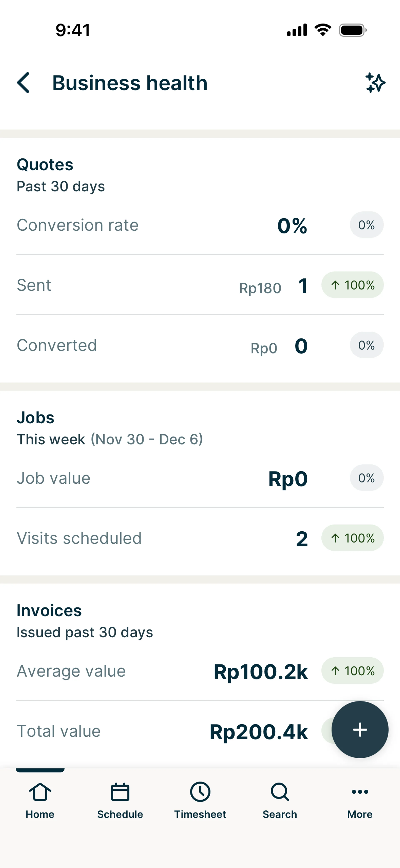Tap the Quotes section heading
This screenshot has width=400, height=868.
[45, 165]
